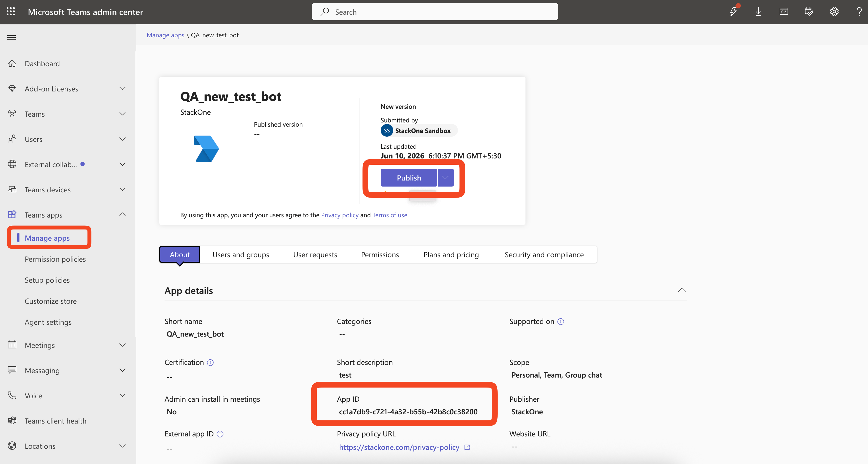Select the About tab
The image size is (868, 464).
pos(180,255)
